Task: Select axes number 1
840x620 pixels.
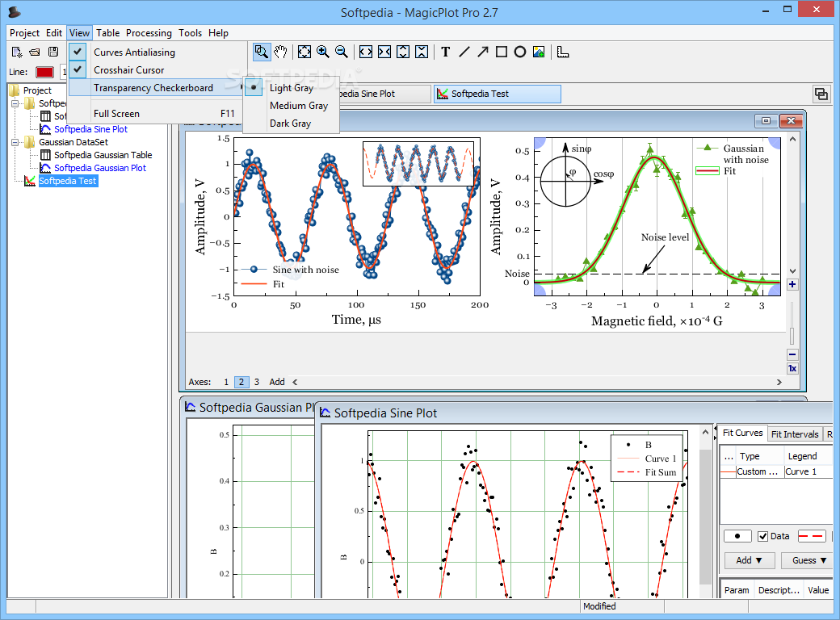Action: [x=226, y=383]
